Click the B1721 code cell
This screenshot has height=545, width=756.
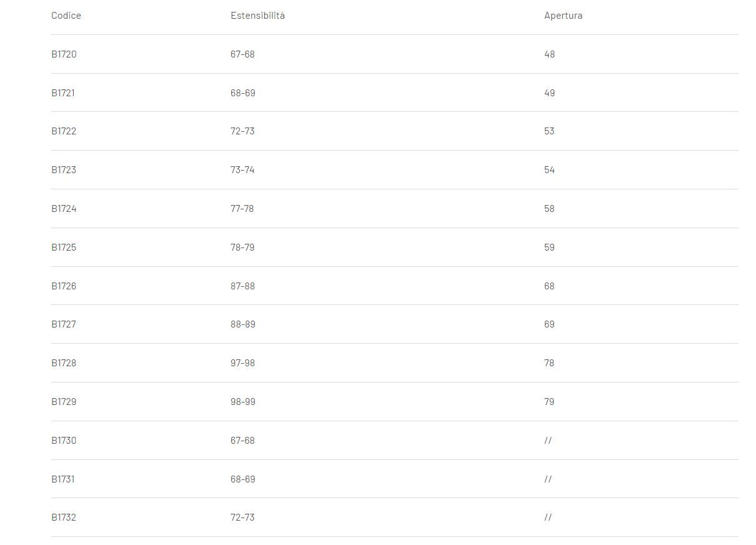63,93
